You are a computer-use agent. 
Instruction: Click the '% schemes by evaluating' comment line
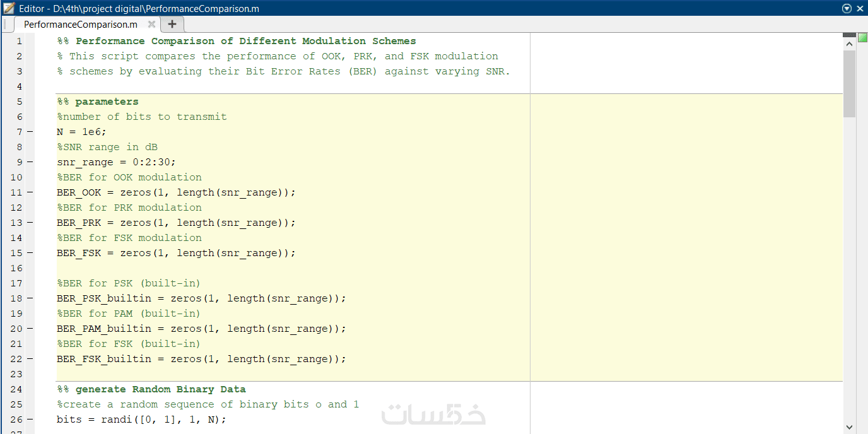pos(284,71)
